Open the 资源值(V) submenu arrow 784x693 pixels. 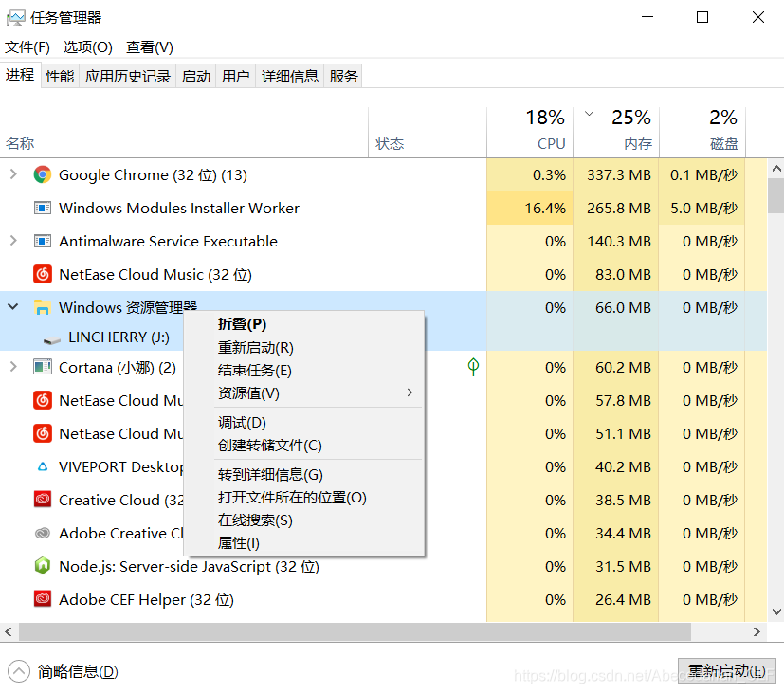tap(410, 392)
